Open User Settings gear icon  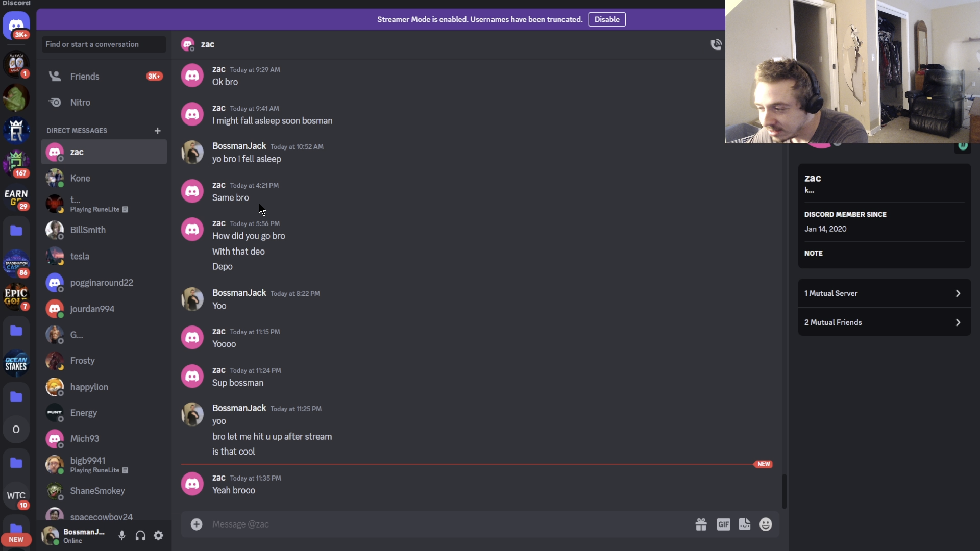coord(159,536)
